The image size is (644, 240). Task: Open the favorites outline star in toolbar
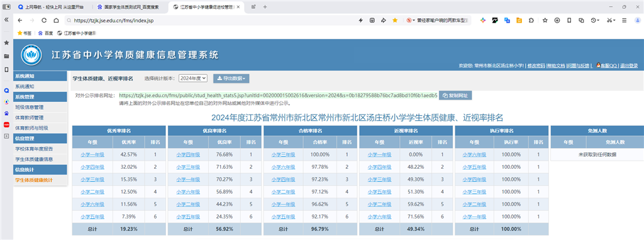click(545, 20)
